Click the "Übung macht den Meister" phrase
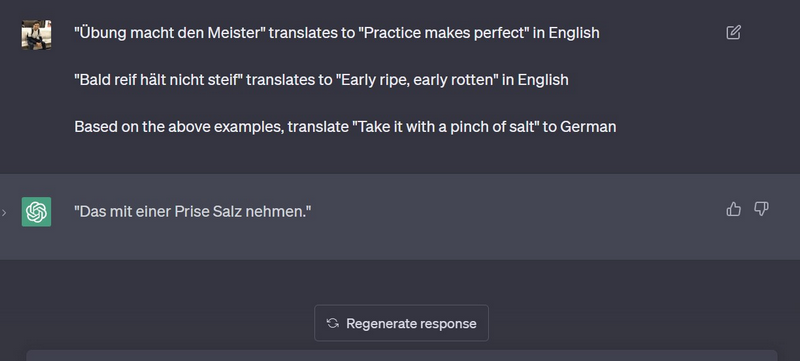 (170, 33)
